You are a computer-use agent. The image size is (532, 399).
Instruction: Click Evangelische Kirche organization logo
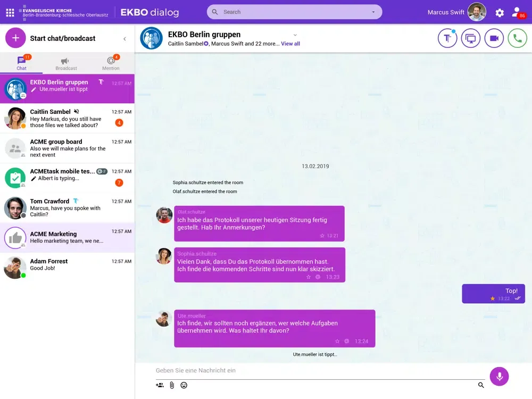pyautogui.click(x=63, y=13)
